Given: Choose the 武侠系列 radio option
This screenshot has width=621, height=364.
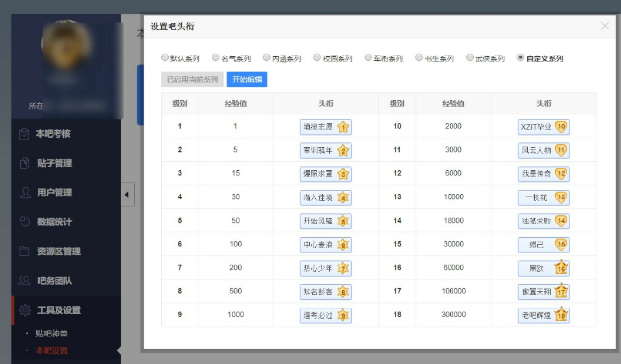Looking at the screenshot, I should [470, 58].
